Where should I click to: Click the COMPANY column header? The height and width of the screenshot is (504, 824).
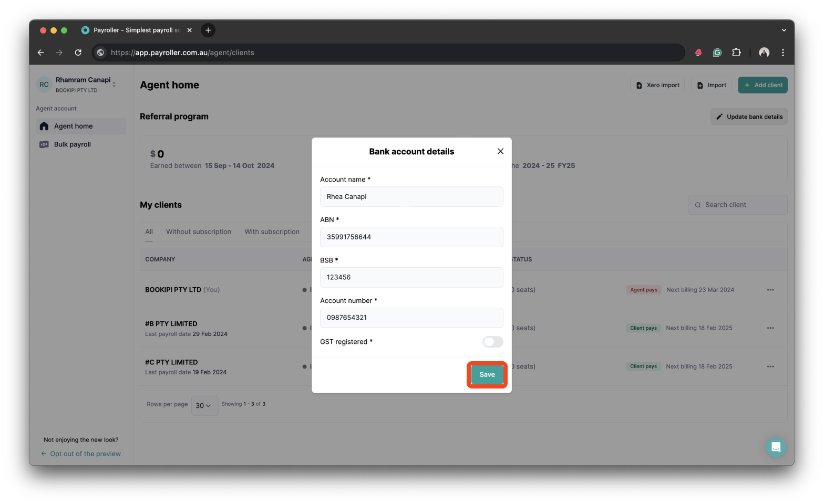tap(160, 259)
